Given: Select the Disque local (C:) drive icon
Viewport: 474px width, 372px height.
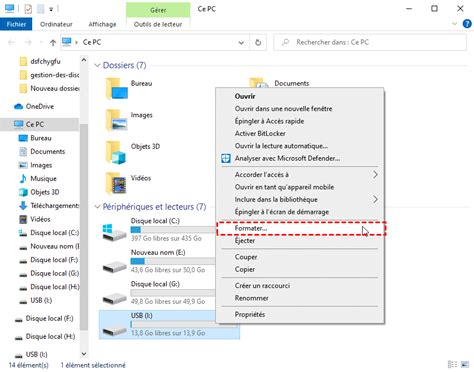Looking at the screenshot, I should point(114,232).
